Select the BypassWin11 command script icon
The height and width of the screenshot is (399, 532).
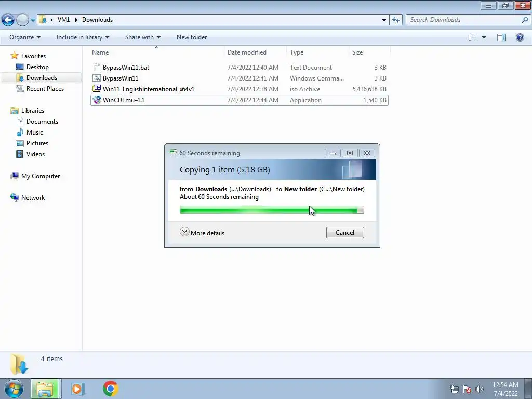pyautogui.click(x=97, y=78)
